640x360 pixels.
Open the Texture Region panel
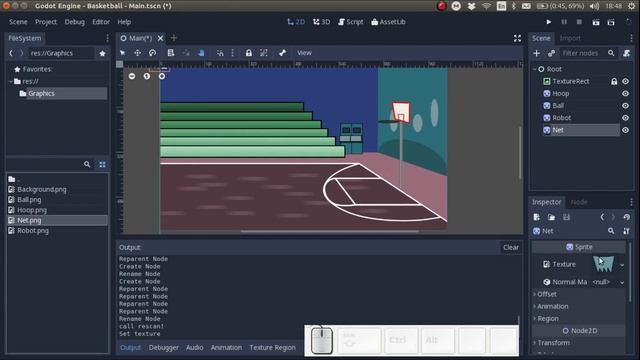tap(272, 348)
